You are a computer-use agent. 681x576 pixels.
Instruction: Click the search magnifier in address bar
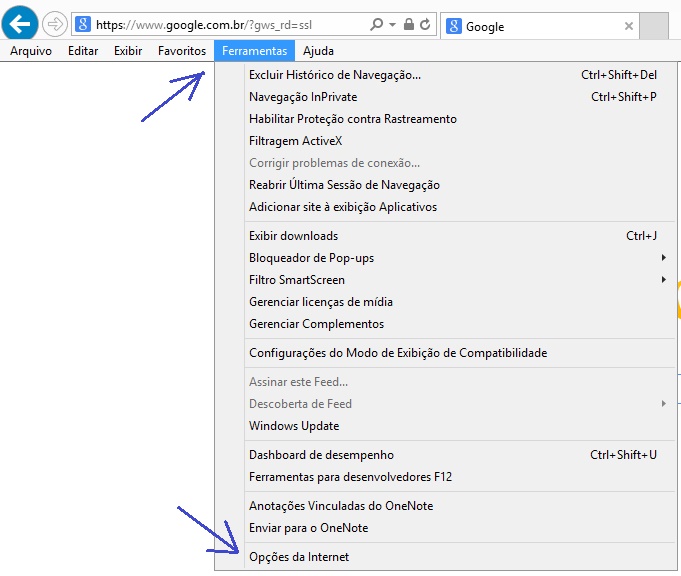coord(376,25)
